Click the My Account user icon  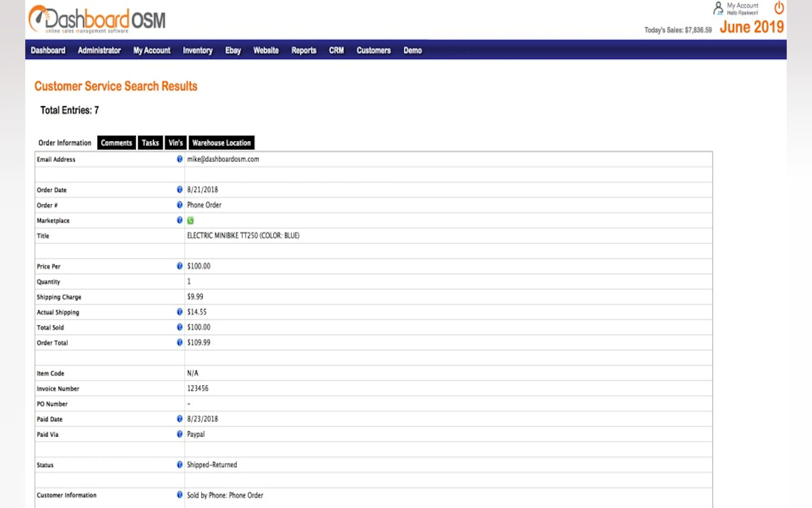pos(718,8)
